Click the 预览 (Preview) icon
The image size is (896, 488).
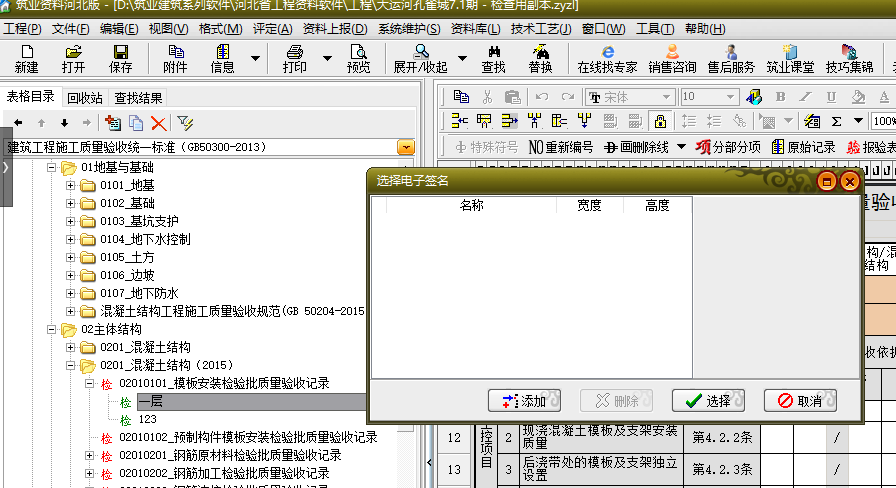pyautogui.click(x=358, y=58)
